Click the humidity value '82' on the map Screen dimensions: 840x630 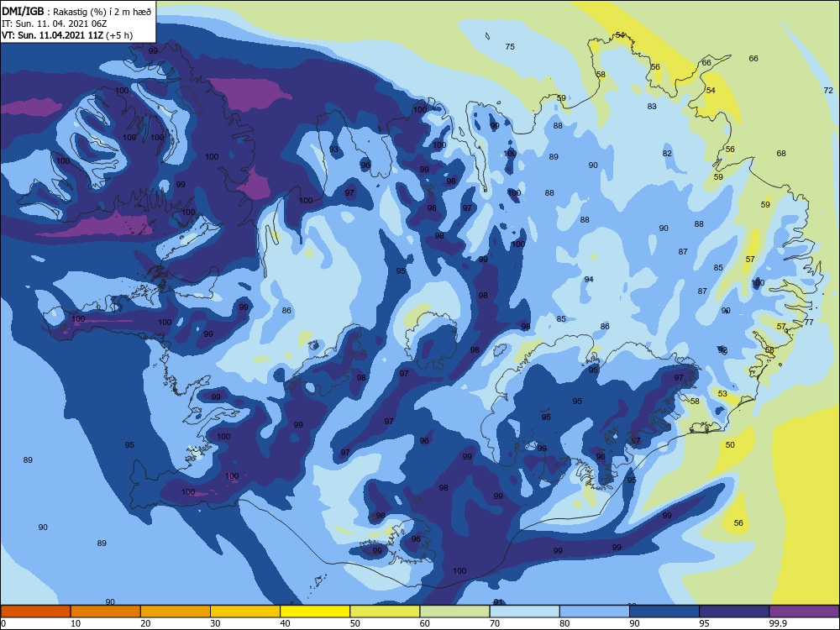[x=667, y=153]
